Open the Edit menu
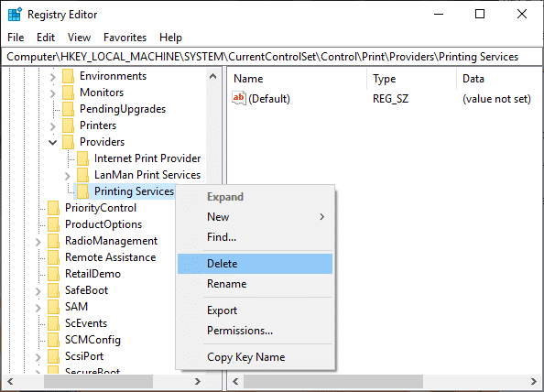 click(x=46, y=38)
